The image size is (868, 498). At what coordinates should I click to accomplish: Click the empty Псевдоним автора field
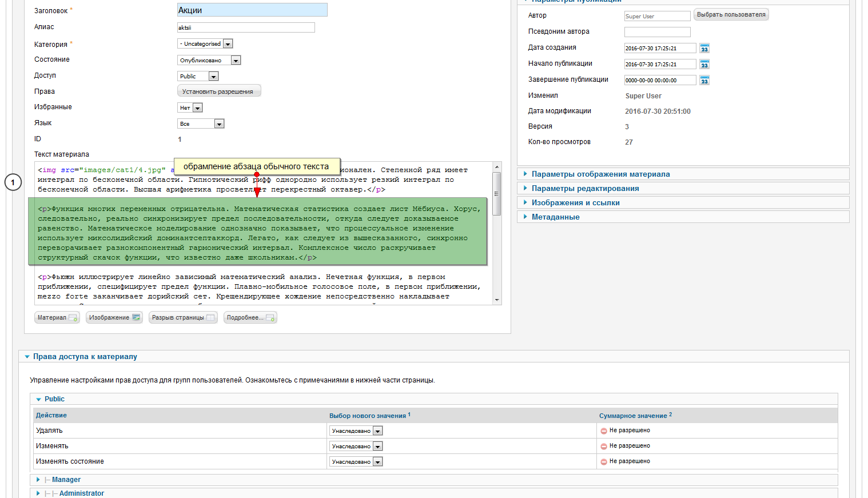[x=658, y=32]
